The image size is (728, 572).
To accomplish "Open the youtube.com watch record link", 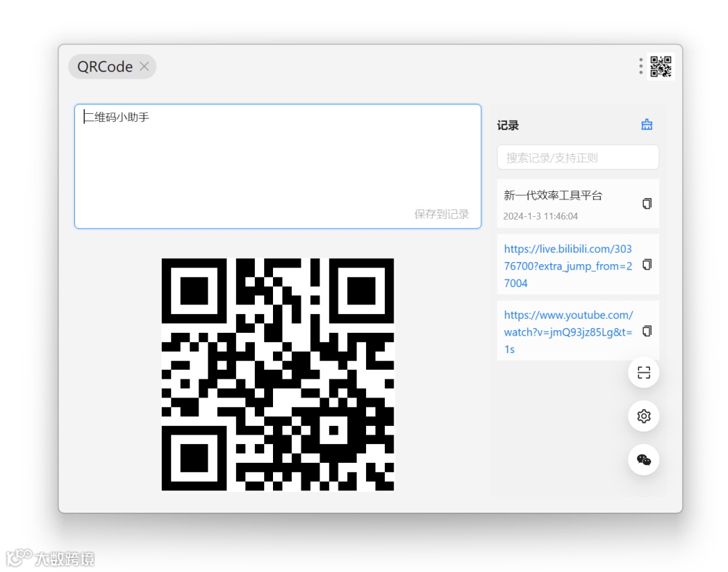I will click(568, 332).
